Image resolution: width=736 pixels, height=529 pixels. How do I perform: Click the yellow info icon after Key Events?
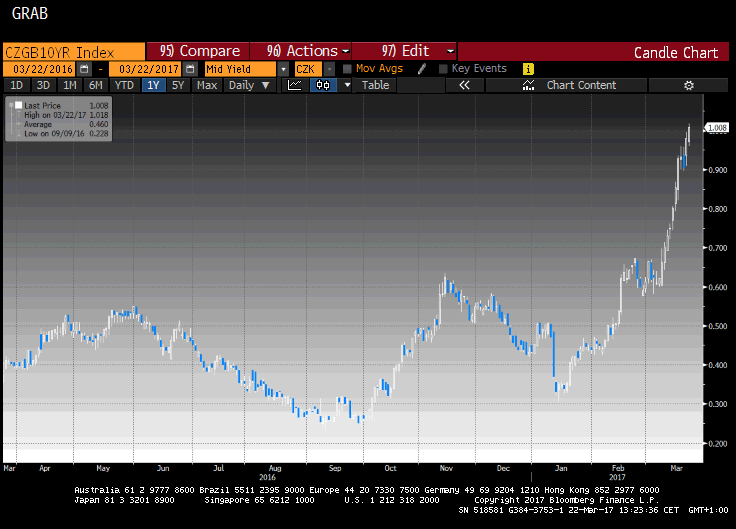[528, 69]
